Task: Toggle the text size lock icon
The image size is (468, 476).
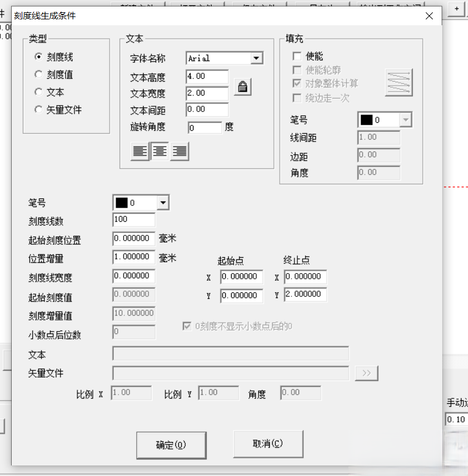Action: (243, 87)
